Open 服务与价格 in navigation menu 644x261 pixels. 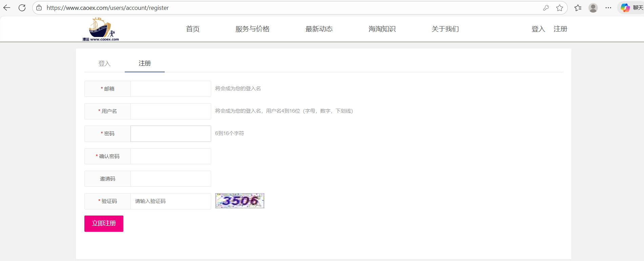(x=252, y=29)
